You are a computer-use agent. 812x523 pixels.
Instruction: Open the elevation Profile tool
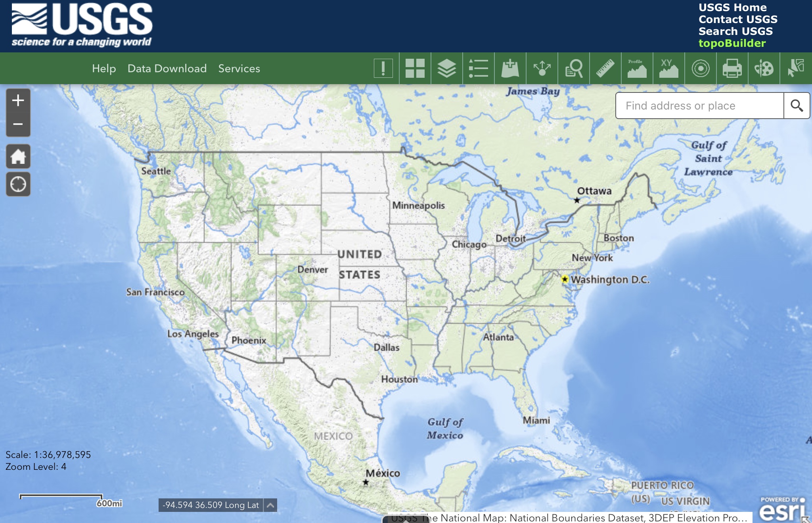tap(637, 68)
